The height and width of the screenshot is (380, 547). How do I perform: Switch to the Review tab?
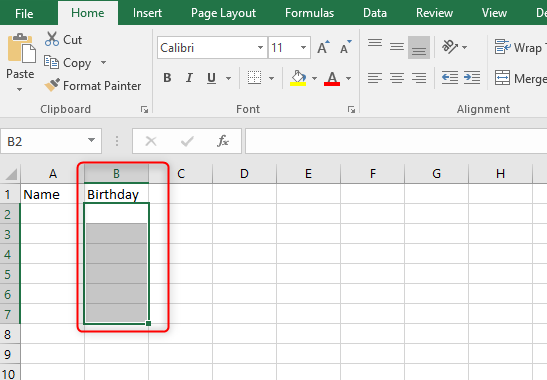tap(434, 13)
